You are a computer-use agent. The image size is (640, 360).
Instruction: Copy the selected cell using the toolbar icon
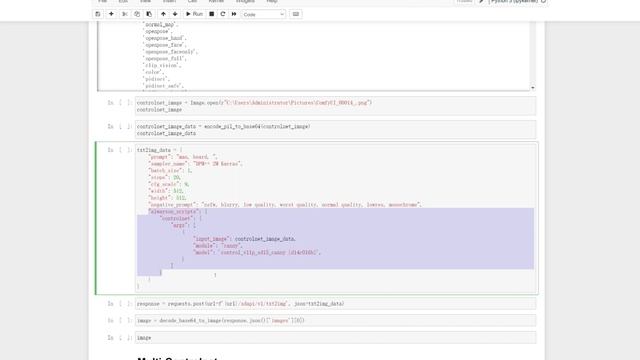(x=137, y=14)
